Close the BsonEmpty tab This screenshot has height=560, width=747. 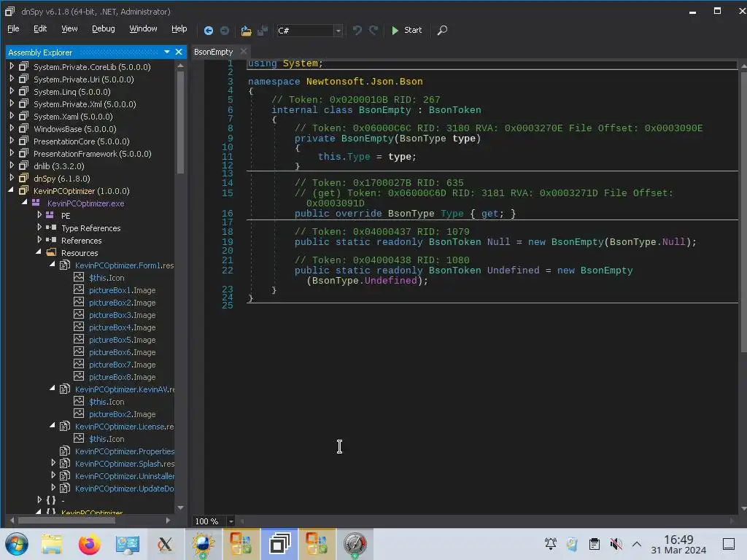click(x=244, y=52)
